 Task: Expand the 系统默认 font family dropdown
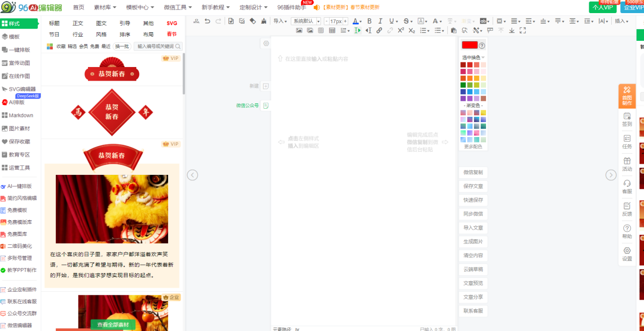tap(306, 21)
